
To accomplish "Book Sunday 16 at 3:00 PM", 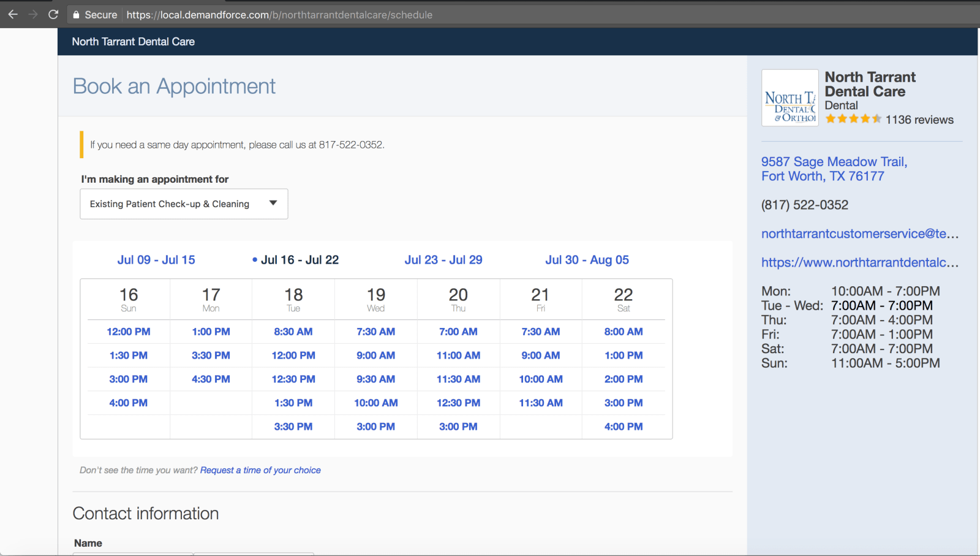I will 129,379.
